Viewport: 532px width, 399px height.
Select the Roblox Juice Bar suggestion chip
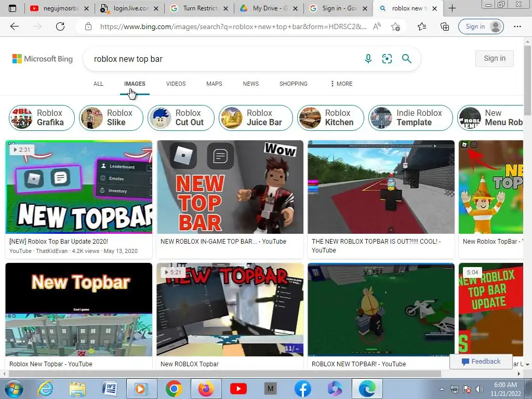pos(256,118)
